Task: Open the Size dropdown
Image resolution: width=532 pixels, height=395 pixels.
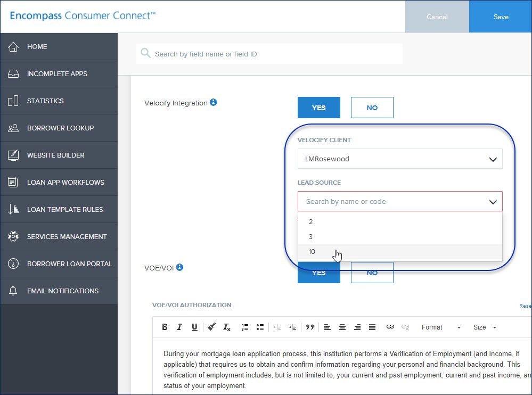Action: pos(485,327)
